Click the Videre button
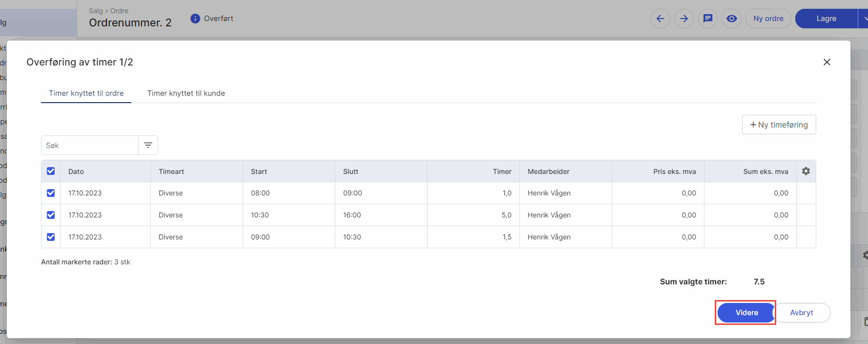Image resolution: width=868 pixels, height=344 pixels. pos(746,313)
